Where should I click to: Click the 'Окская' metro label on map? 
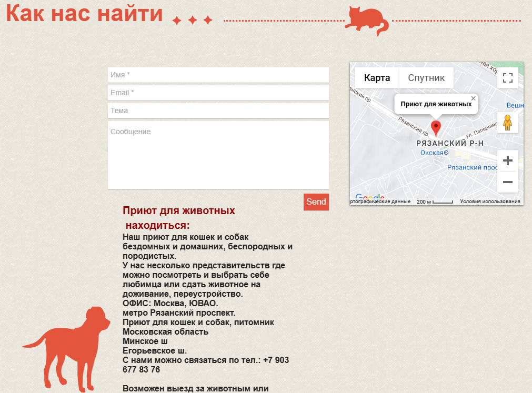(x=434, y=153)
